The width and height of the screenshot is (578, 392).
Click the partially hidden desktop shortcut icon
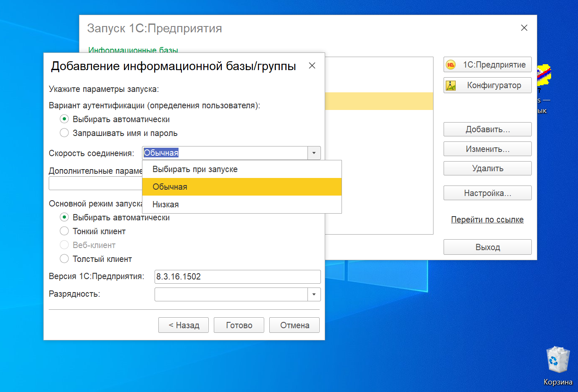(544, 88)
